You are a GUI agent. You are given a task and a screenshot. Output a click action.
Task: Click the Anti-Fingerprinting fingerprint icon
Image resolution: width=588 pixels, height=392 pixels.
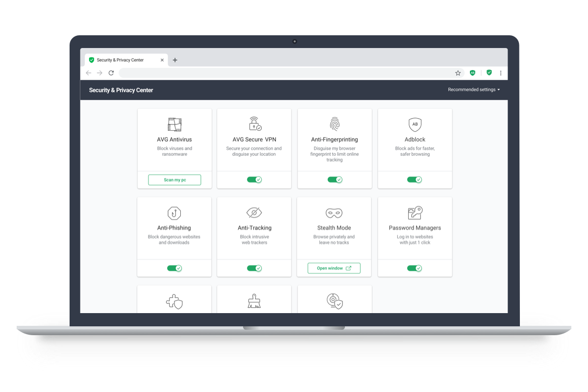click(x=335, y=124)
